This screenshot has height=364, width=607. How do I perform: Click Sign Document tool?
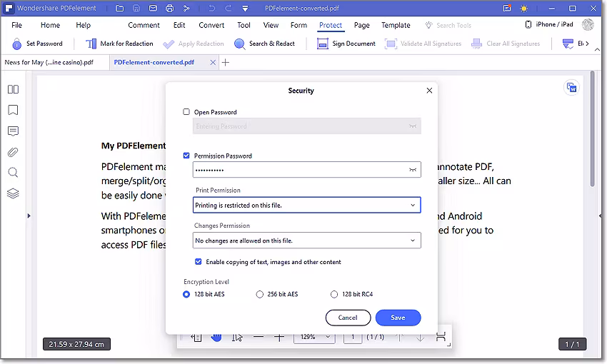tap(346, 44)
